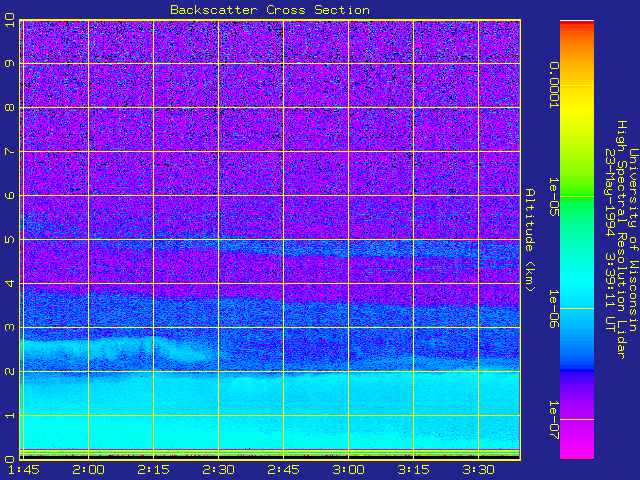Click the Backscatter Cross Section title
Viewport: 640px width, 480px height.
coord(270,10)
